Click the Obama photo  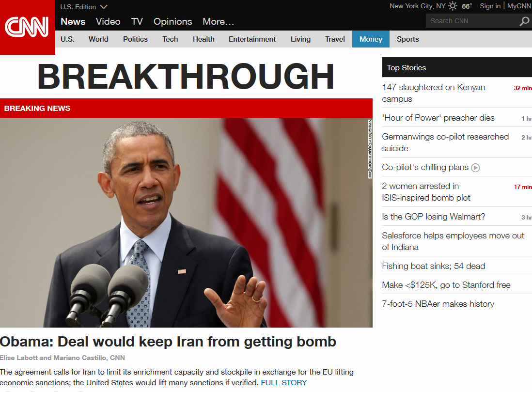pyautogui.click(x=186, y=222)
